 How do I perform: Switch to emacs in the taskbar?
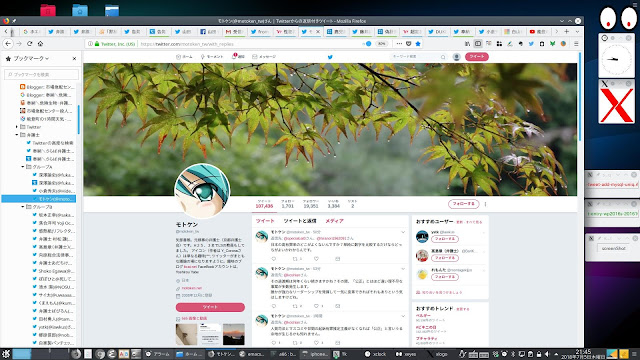click(252, 354)
